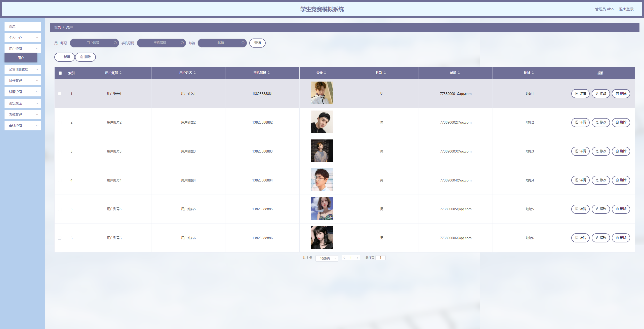Toggle select-all checkbox in table header
The image size is (644, 329).
[60, 73]
